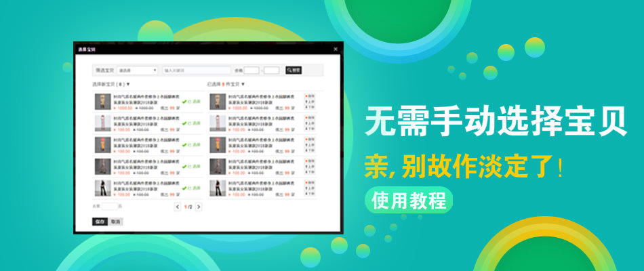Open black trousers thumbnail in selected items list

218,188
